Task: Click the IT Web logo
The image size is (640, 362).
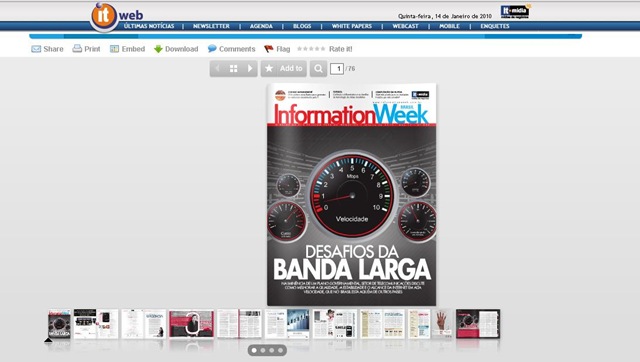Action: [x=117, y=16]
